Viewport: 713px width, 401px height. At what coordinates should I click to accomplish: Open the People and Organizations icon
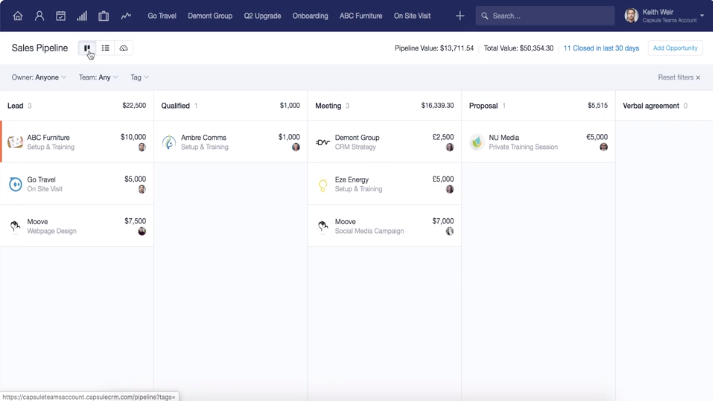pyautogui.click(x=40, y=16)
